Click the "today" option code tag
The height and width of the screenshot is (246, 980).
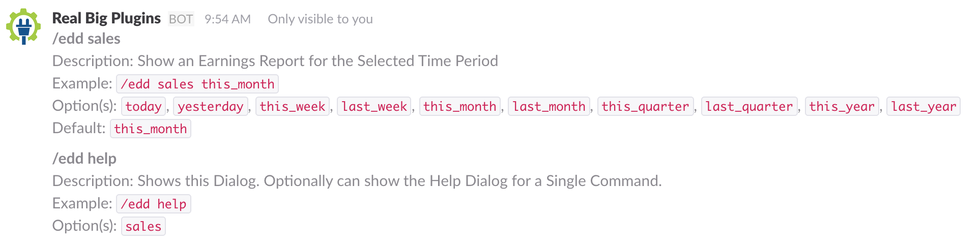point(143,106)
